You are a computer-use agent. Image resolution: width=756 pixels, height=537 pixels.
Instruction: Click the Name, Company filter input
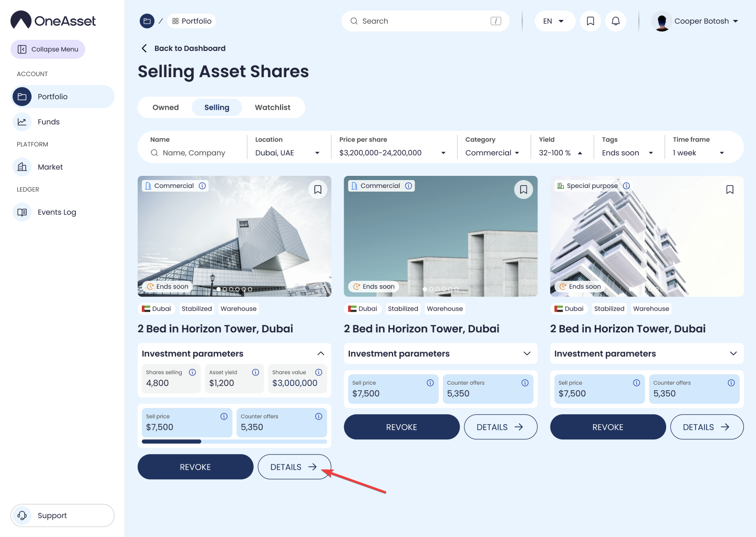194,153
